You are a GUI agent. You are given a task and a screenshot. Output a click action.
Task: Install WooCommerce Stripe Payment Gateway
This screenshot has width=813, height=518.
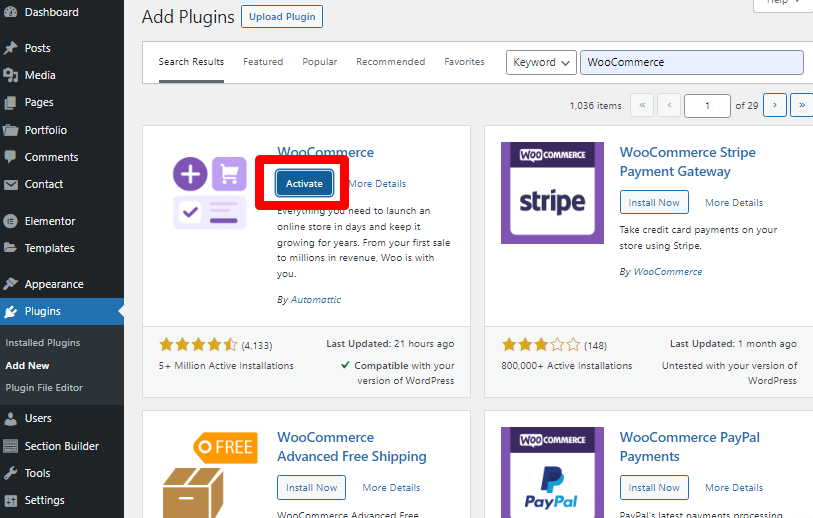pyautogui.click(x=654, y=202)
